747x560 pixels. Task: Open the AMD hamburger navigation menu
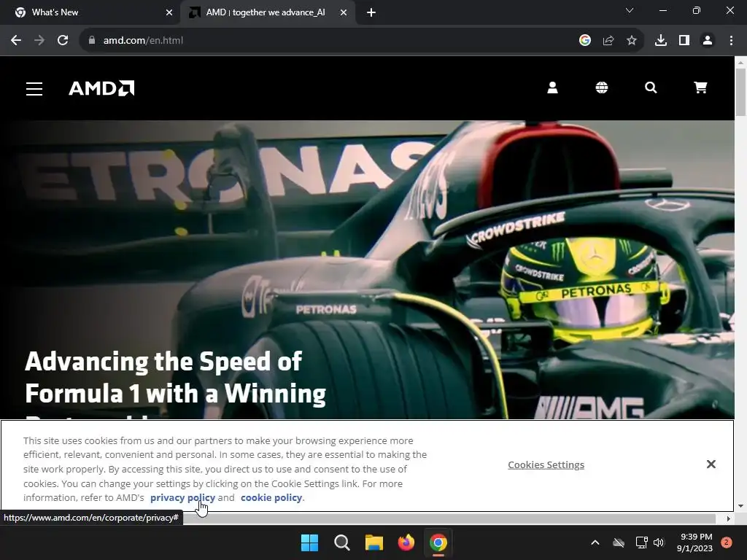[34, 88]
